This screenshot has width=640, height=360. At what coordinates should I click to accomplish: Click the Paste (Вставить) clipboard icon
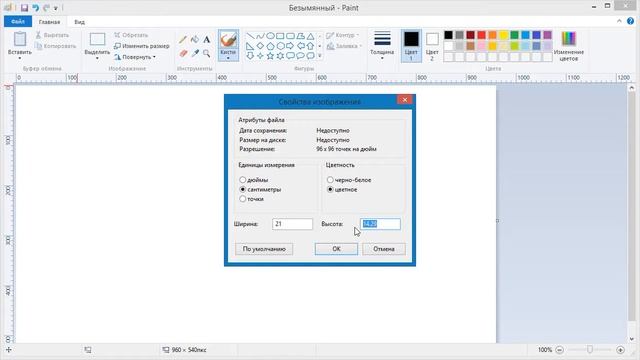click(x=20, y=39)
